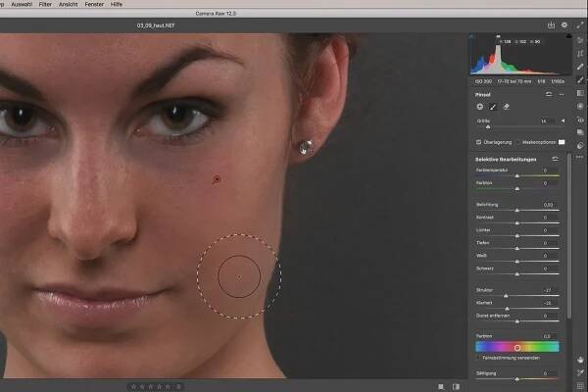Toggle the Überlagerung checkbox
Viewport: 588px width, 392px height.
[478, 141]
